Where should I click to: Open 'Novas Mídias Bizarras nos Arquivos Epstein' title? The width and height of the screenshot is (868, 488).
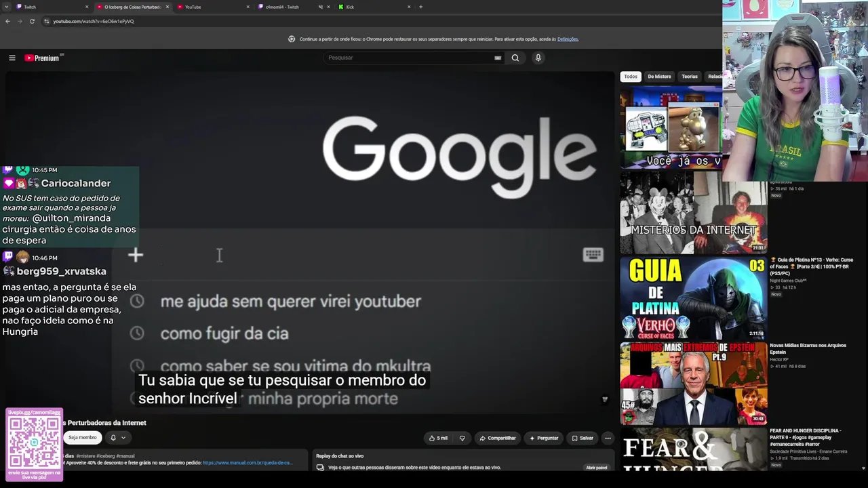(x=808, y=348)
